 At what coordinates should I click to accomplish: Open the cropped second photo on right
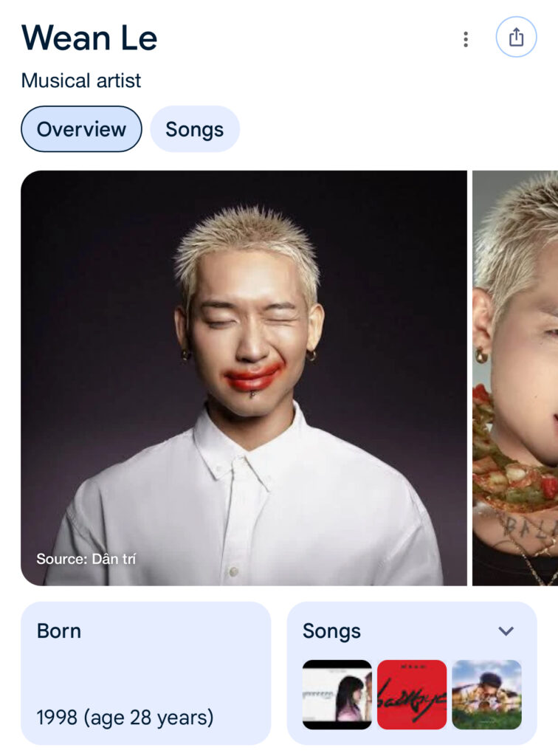click(515, 378)
